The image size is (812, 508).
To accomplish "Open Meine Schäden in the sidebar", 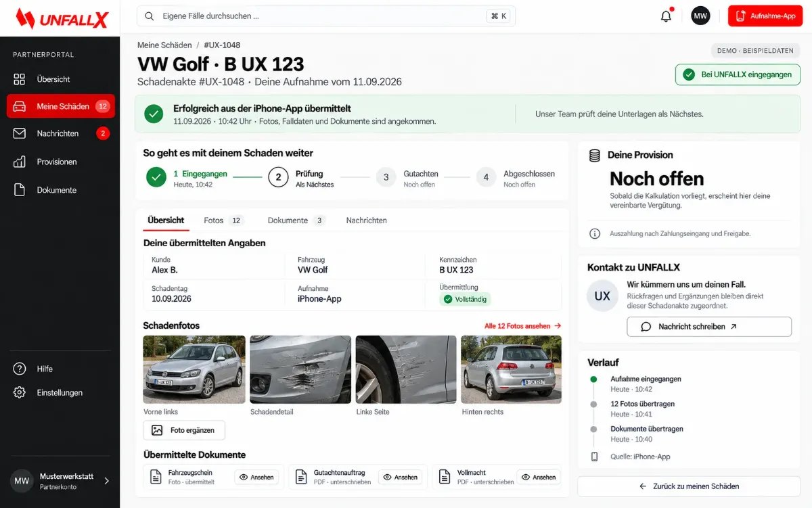I will coord(61,106).
